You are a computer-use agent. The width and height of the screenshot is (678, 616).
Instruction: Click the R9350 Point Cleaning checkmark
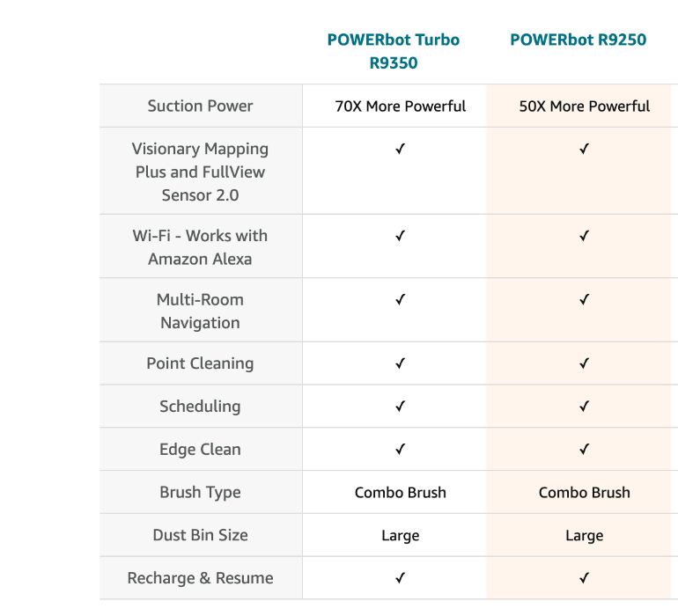[x=400, y=363]
